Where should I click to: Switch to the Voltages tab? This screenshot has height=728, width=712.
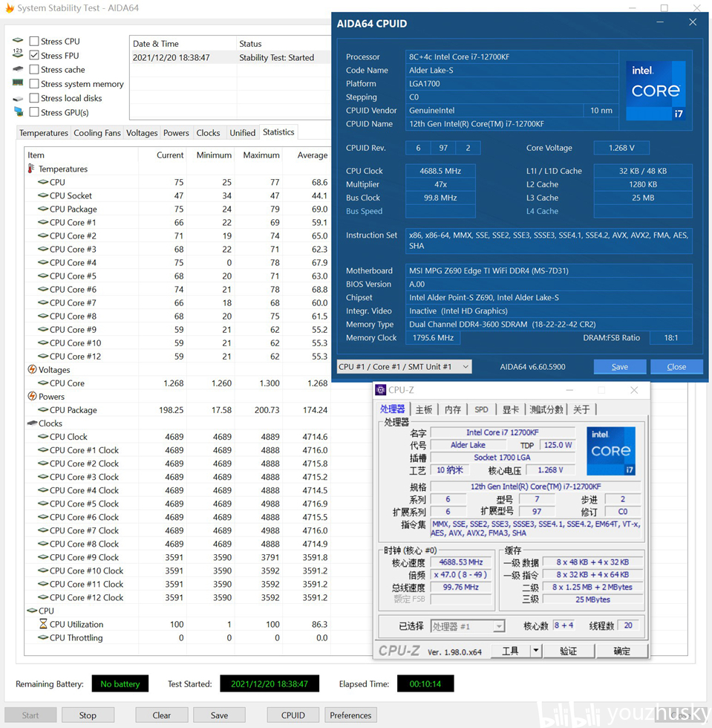coord(142,133)
